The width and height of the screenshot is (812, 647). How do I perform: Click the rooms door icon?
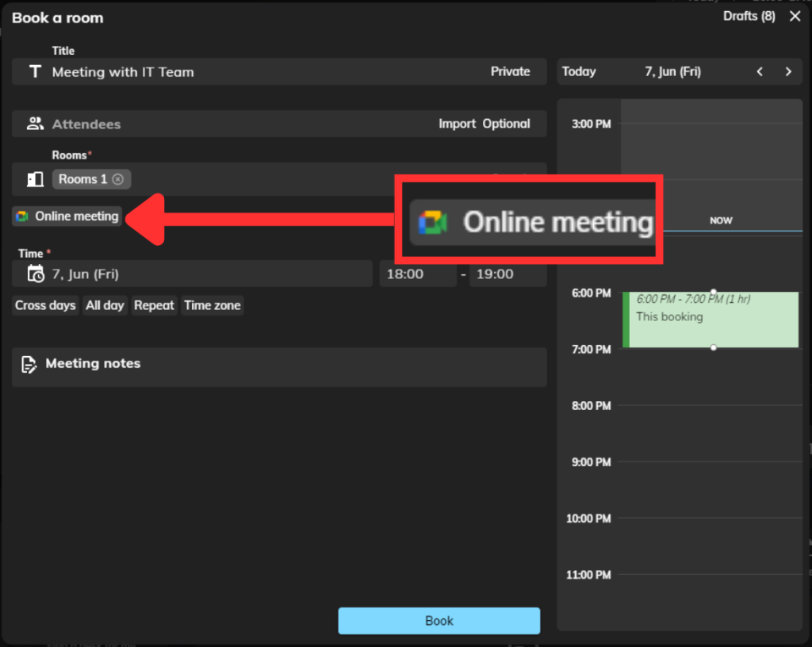(x=35, y=179)
